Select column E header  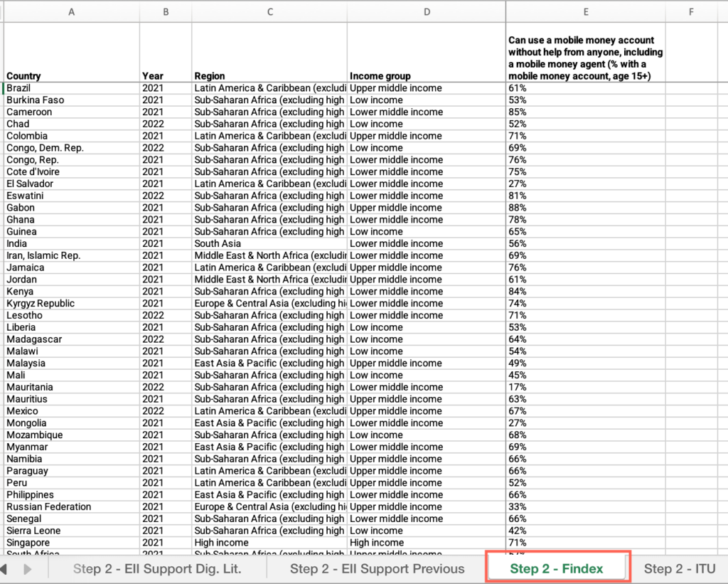point(586,12)
